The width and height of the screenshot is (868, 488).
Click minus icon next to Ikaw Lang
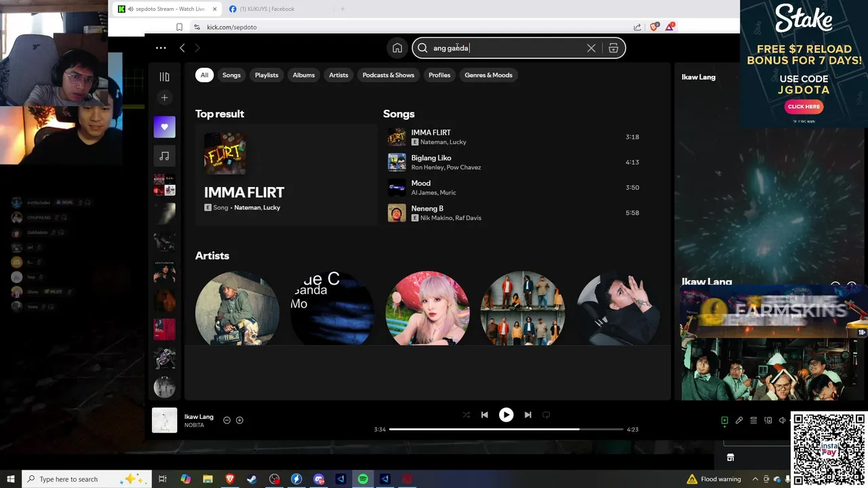click(226, 420)
